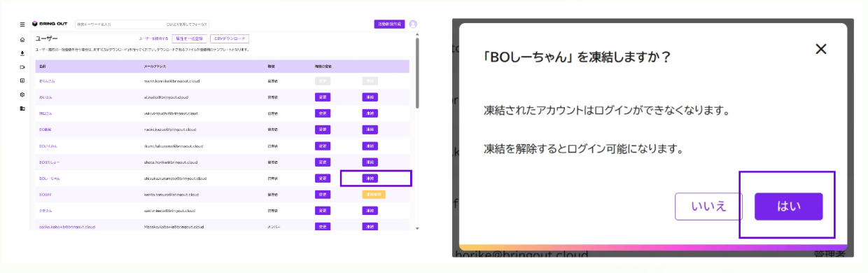Viewport: 868px width, 273px height.
Task: Click 変更 button for ai.naito row
Action: 323,97
